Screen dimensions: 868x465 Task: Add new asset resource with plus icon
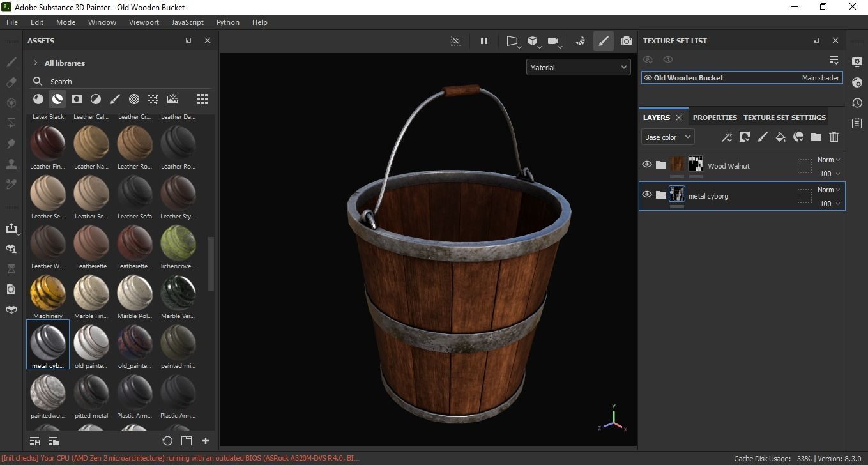tap(206, 441)
